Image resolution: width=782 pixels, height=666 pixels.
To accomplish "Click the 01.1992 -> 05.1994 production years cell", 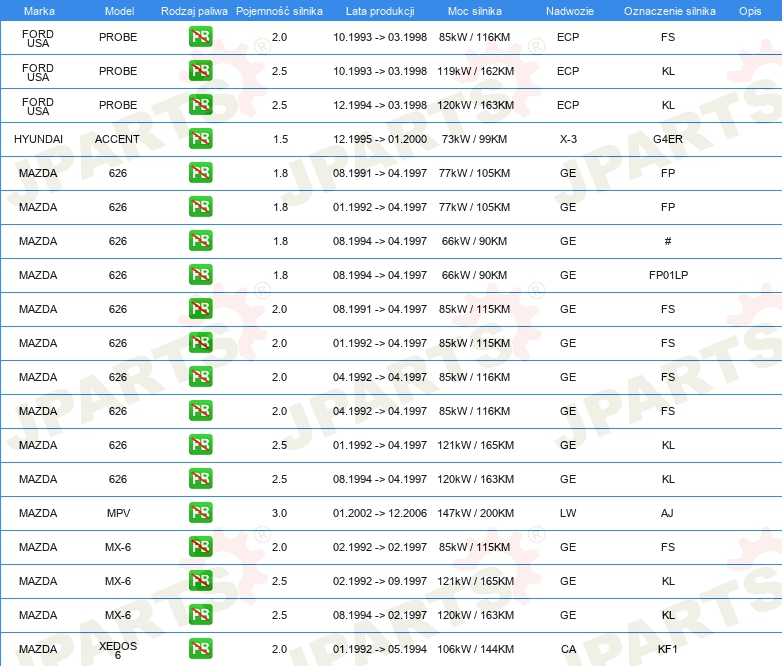I will pyautogui.click(x=380, y=649).
